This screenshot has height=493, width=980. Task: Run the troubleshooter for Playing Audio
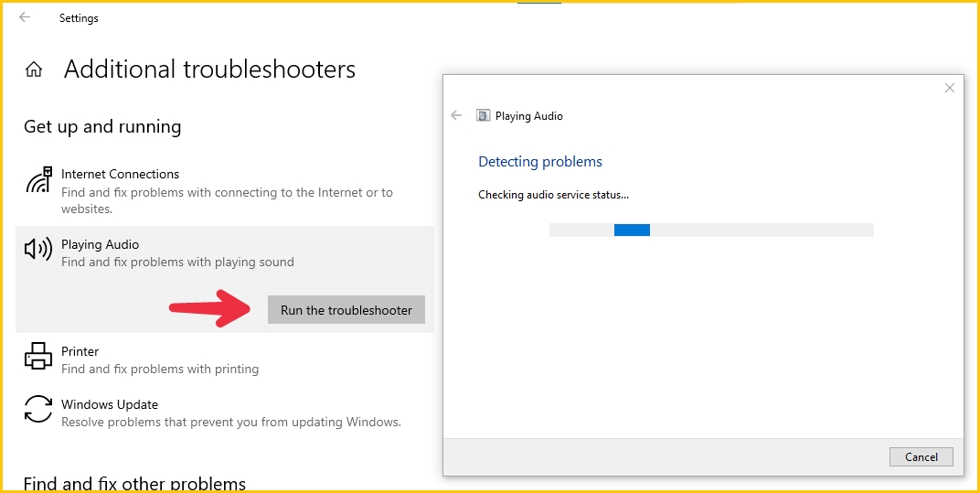(346, 310)
